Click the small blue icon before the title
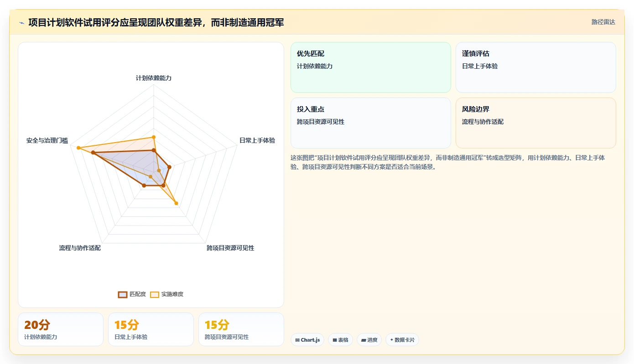The width and height of the screenshot is (634, 364). tap(21, 22)
